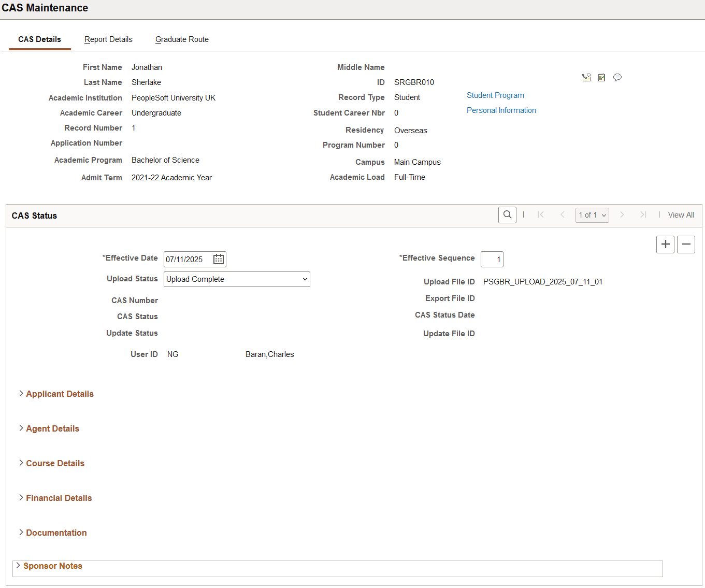The width and height of the screenshot is (705, 588).
Task: Click the Academic Institution value PeopleSoft University UK
Action: click(x=174, y=98)
